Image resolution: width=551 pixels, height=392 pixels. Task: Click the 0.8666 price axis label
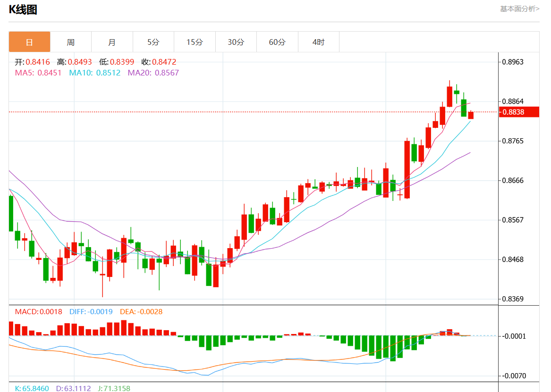(513, 180)
